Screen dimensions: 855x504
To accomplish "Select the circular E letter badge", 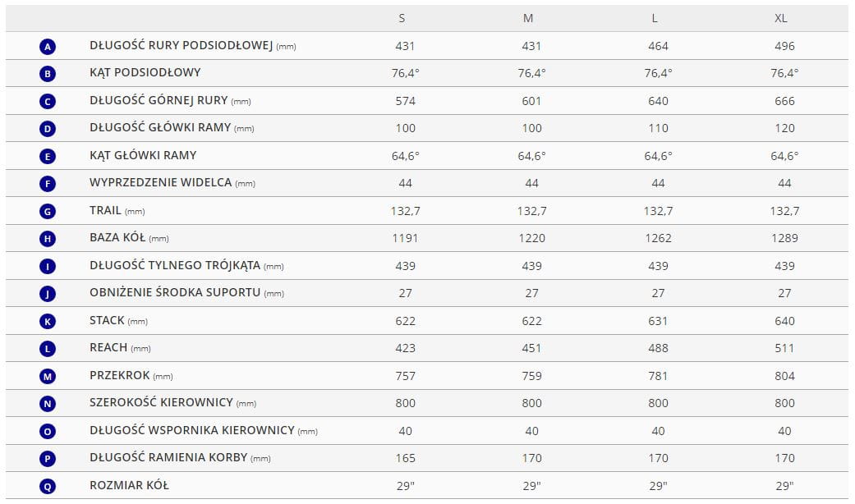I will tap(48, 156).
